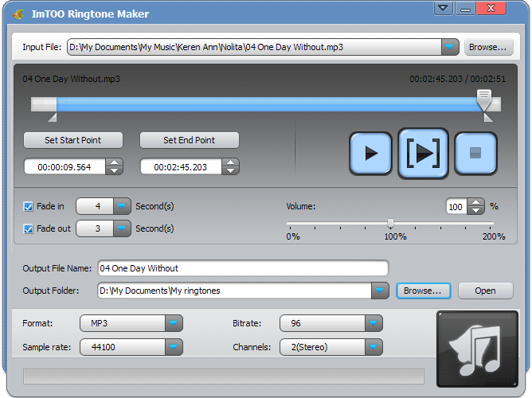Open the Bitrate dropdown showing 96
The image size is (532, 398).
[x=374, y=323]
